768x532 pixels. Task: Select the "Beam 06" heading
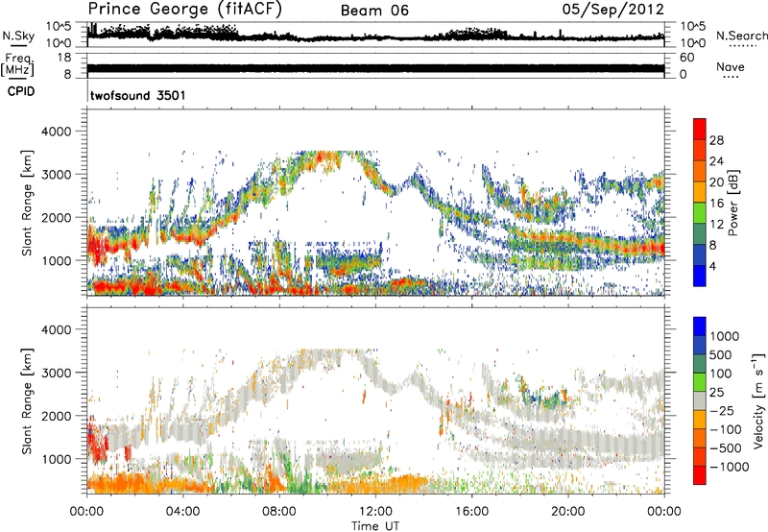pyautogui.click(x=374, y=11)
